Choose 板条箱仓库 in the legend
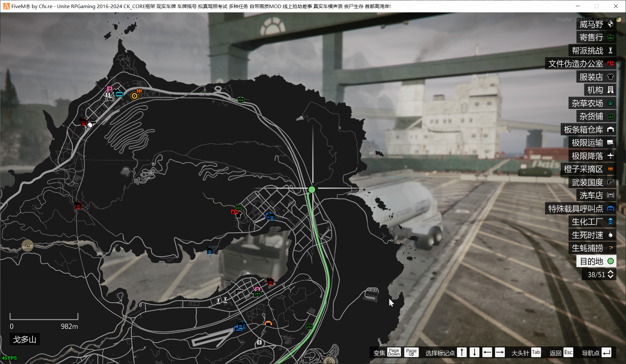626x364 pixels. (589, 129)
